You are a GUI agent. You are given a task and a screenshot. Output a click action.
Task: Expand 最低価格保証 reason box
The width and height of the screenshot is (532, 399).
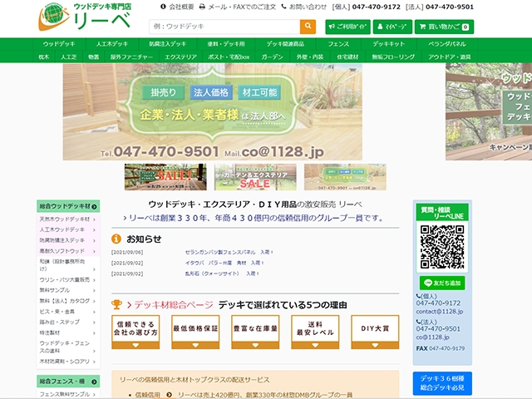coord(195,332)
